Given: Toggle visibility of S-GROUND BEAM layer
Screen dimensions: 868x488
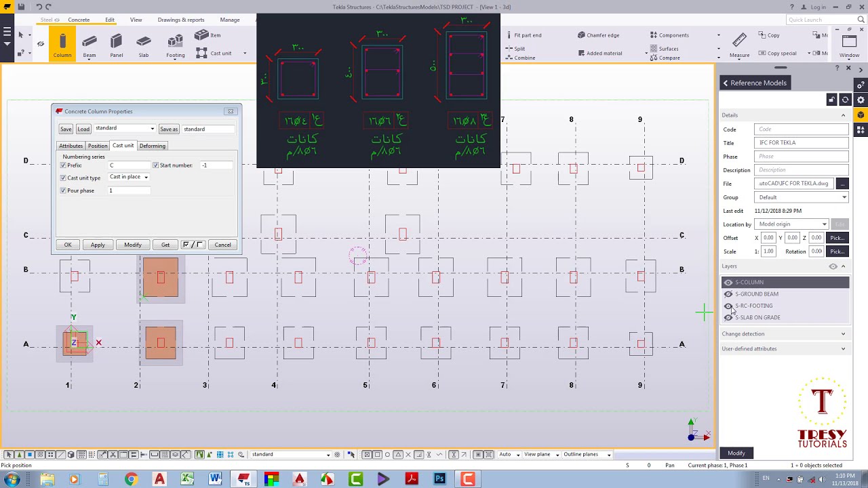Looking at the screenshot, I should [x=728, y=294].
